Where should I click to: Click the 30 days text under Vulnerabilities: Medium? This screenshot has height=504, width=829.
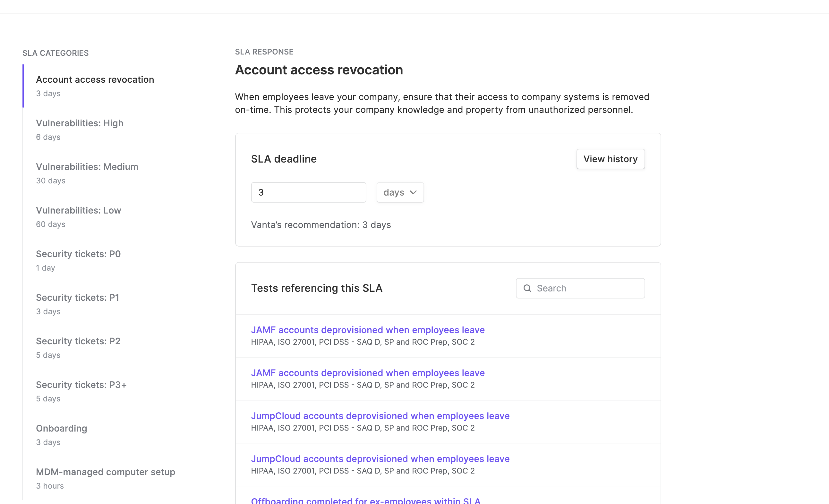point(51,181)
